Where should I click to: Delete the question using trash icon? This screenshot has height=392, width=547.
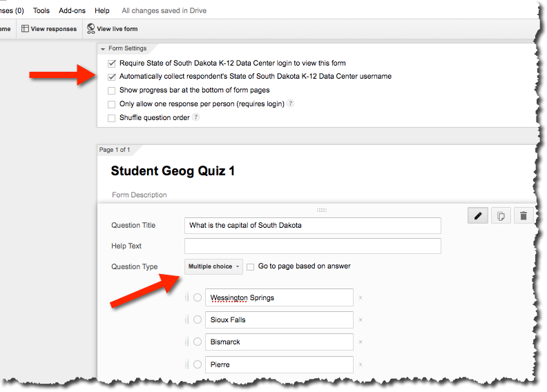coord(524,216)
